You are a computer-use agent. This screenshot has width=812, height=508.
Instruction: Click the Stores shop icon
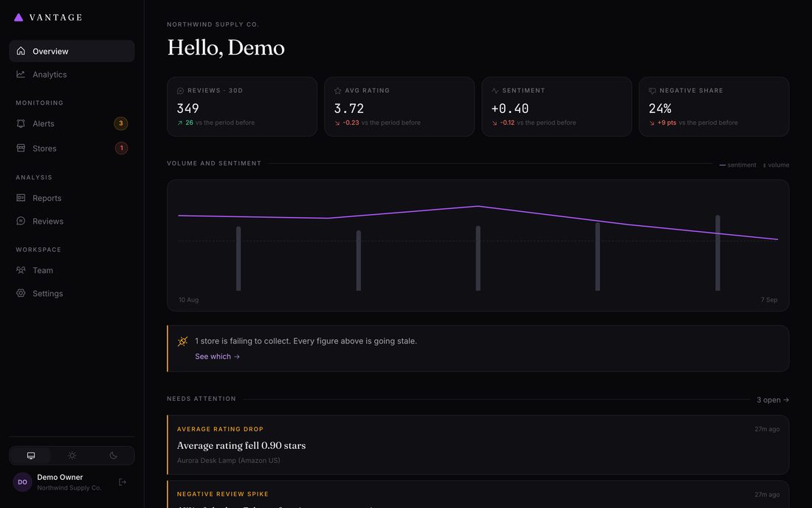21,148
